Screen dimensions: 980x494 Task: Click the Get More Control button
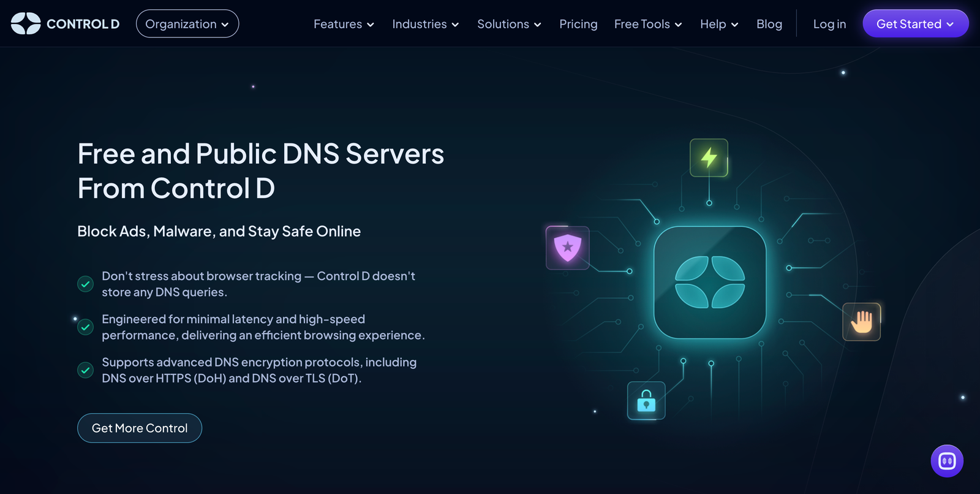140,428
